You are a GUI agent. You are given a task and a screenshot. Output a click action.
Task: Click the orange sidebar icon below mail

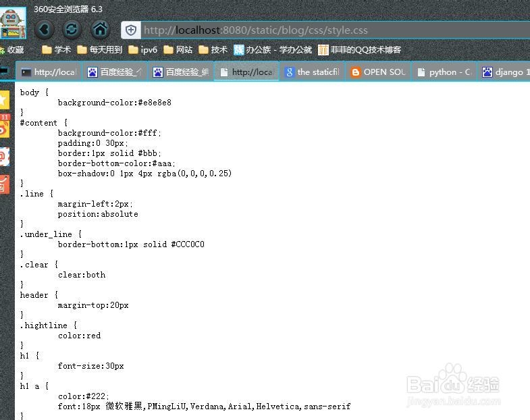(x=5, y=184)
